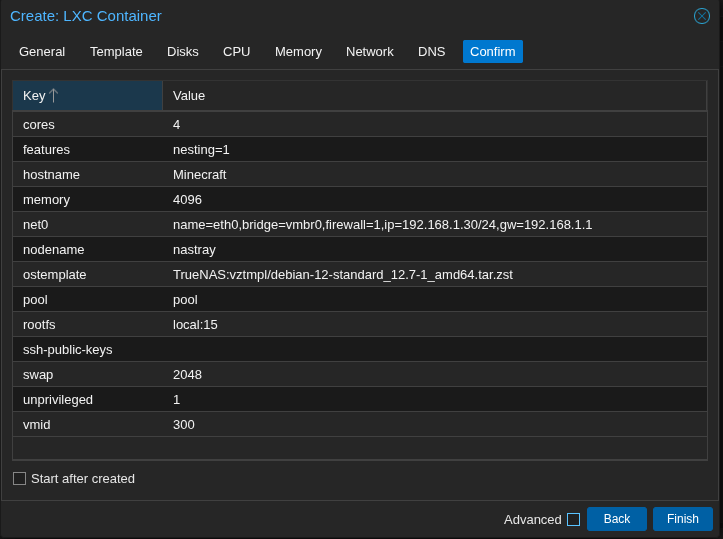The image size is (723, 539).
Task: Open the DNS tab
Action: tap(432, 52)
